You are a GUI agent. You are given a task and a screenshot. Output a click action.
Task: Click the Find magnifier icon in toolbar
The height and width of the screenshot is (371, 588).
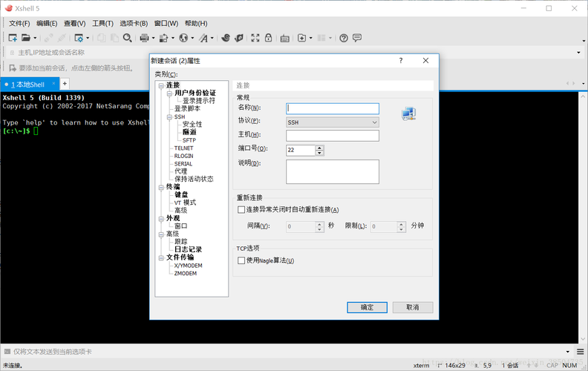(x=128, y=38)
